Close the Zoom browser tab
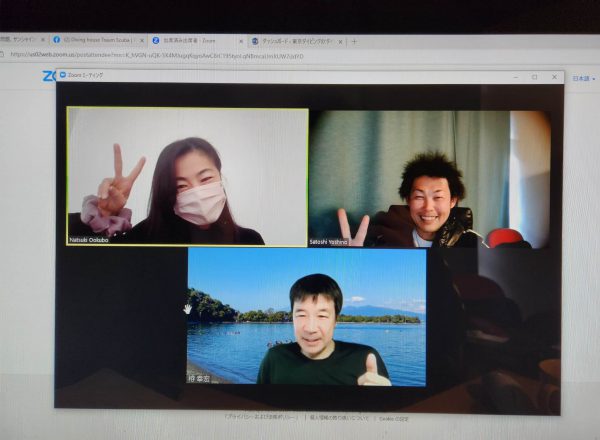The height and width of the screenshot is (440, 600). [241, 41]
